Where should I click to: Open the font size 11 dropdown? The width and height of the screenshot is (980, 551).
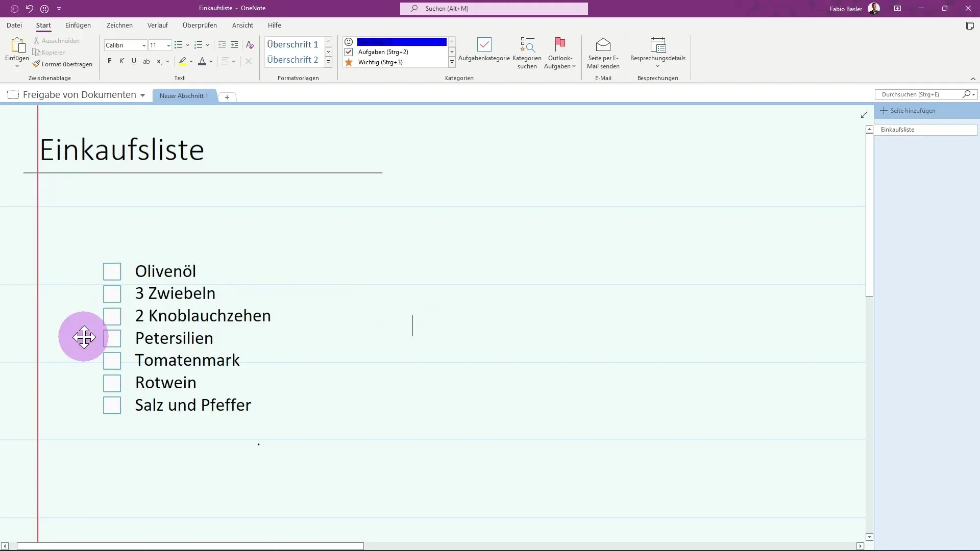(x=168, y=45)
